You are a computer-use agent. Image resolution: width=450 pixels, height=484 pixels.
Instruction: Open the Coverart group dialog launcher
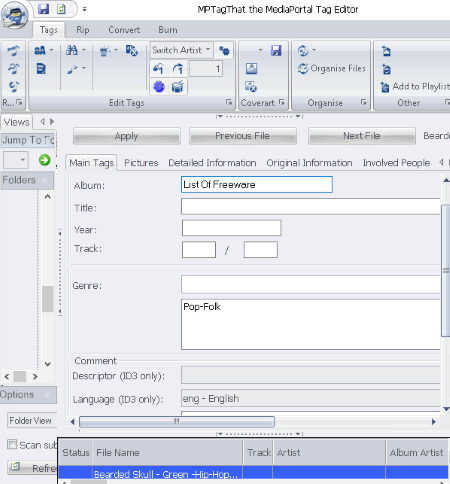pos(282,102)
